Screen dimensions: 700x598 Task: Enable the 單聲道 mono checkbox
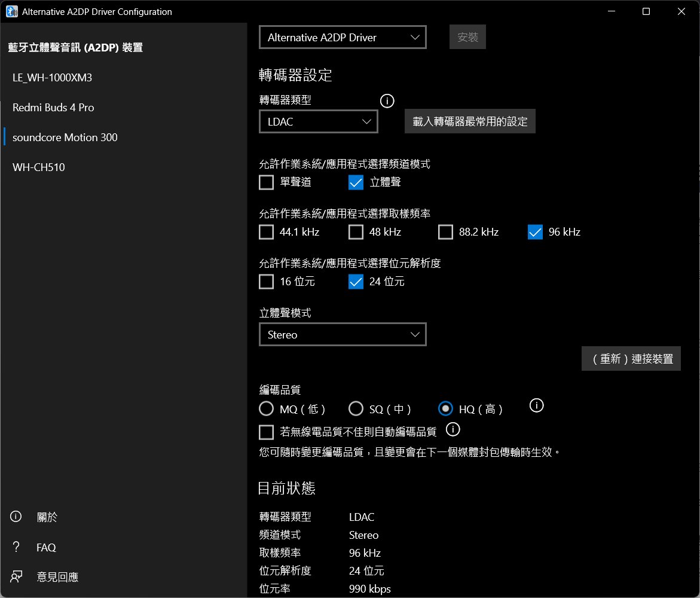[x=267, y=182]
